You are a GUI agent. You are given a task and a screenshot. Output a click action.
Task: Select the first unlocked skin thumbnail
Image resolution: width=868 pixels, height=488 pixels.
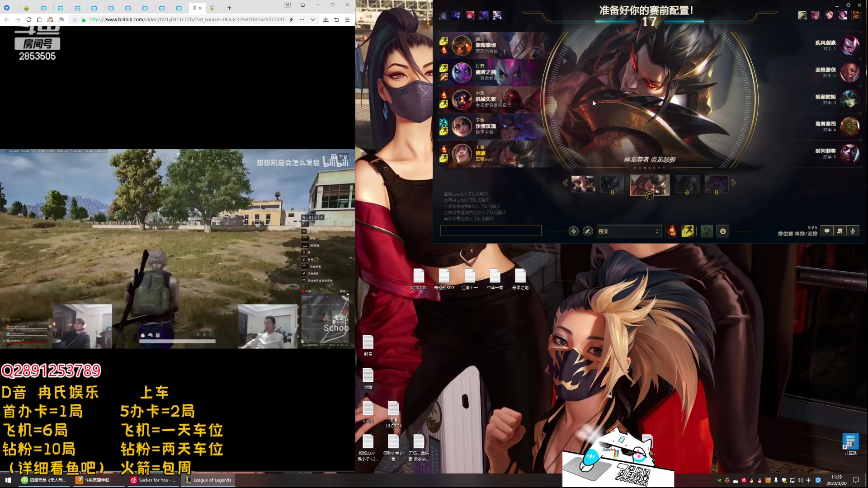pyautogui.click(x=583, y=184)
